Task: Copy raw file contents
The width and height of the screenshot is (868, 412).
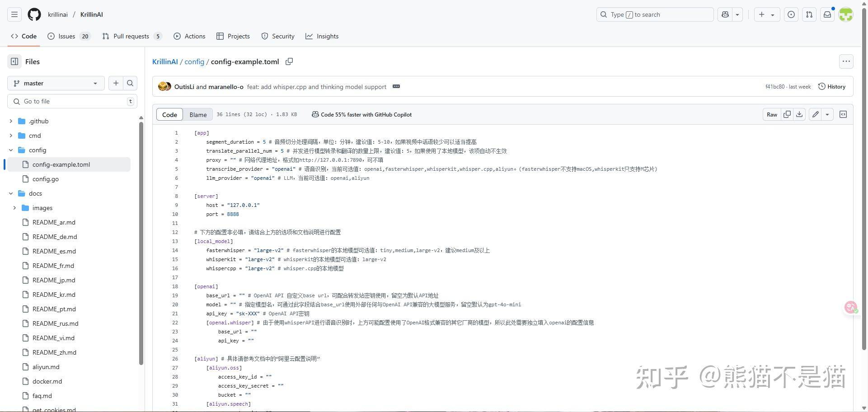Action: [x=787, y=115]
